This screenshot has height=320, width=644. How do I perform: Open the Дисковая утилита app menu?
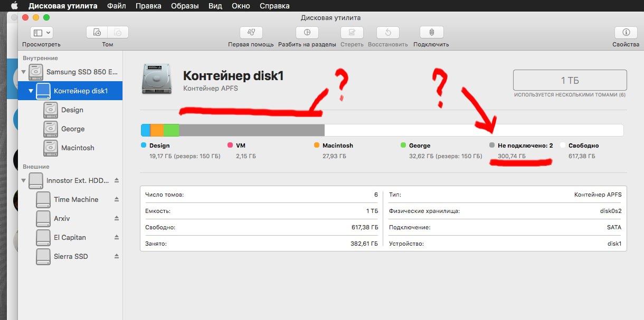pos(63,6)
